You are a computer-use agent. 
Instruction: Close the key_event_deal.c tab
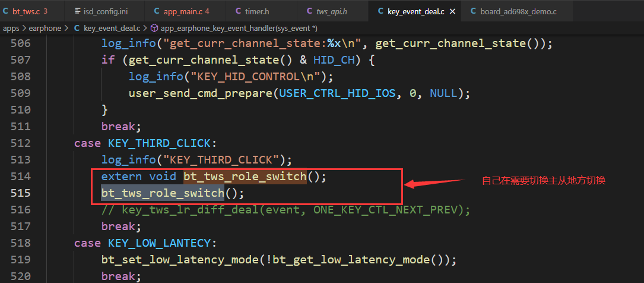point(453,11)
